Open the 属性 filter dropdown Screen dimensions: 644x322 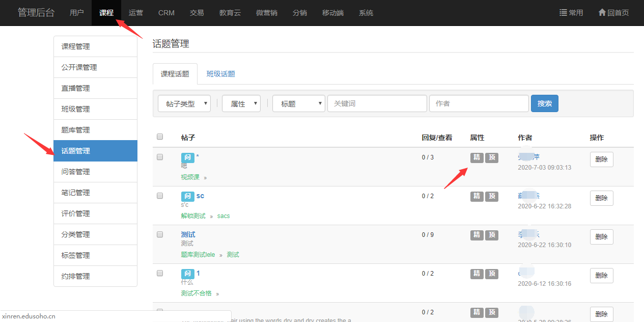241,103
